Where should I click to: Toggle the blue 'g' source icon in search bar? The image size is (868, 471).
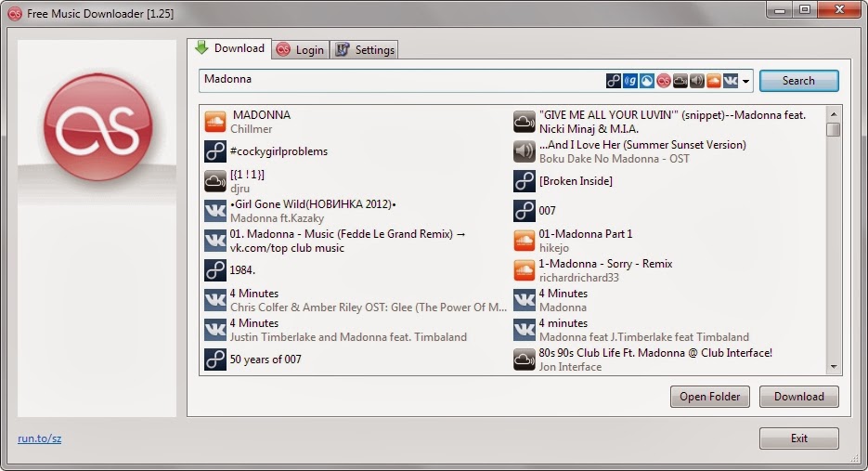(630, 81)
